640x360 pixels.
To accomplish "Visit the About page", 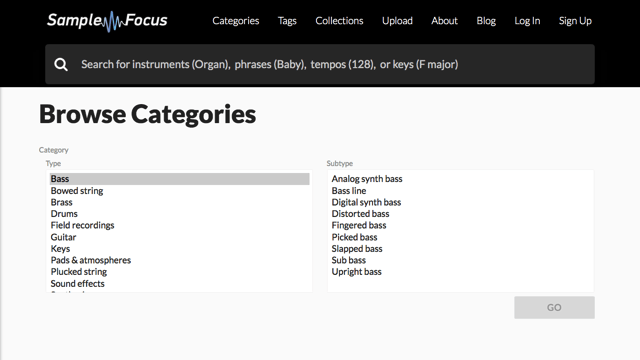I will [444, 21].
